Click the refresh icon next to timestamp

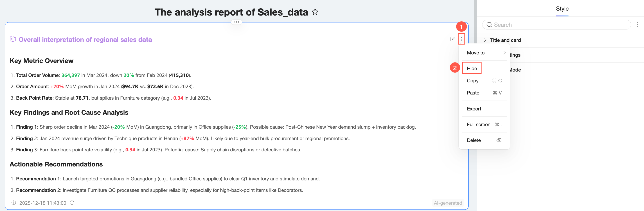pyautogui.click(x=72, y=203)
